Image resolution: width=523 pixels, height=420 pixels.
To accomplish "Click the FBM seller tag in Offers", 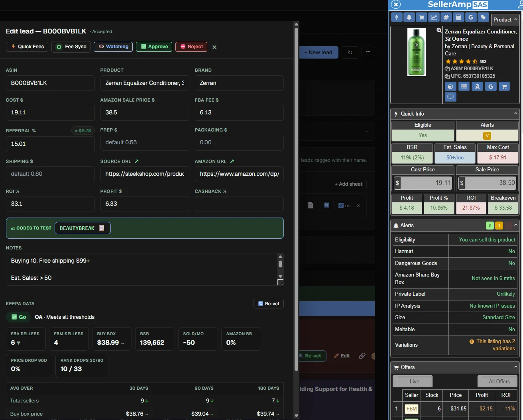I will [x=411, y=409].
